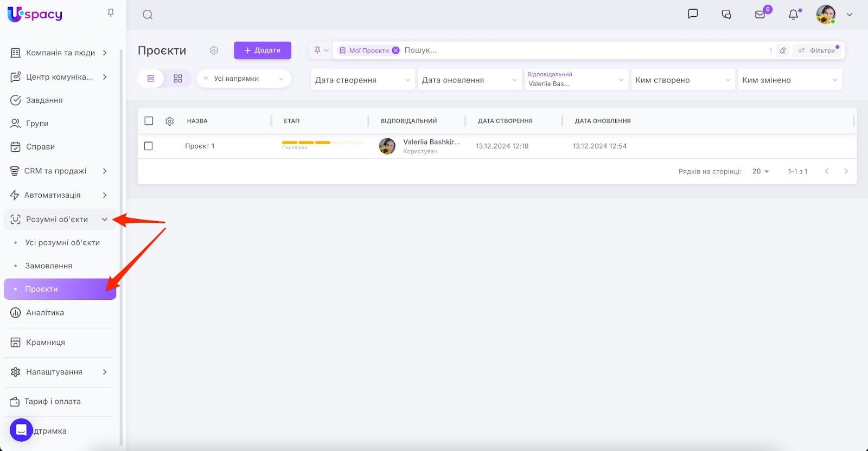Screen dimensions: 868x451
Task: Open table column settings gear icon
Action: pyautogui.click(x=169, y=121)
